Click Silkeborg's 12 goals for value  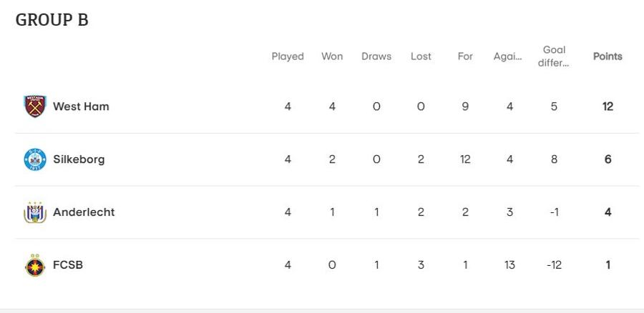[465, 159]
